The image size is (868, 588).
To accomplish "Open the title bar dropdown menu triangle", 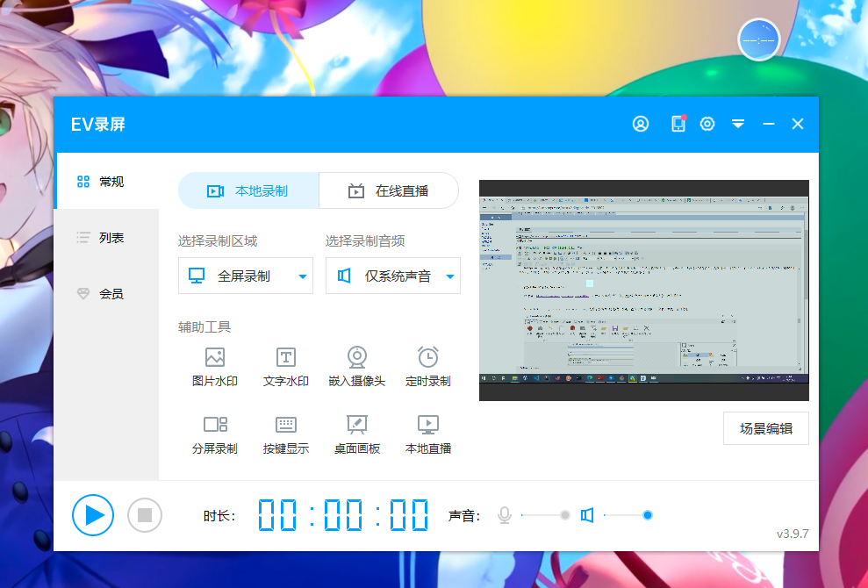I will [738, 124].
